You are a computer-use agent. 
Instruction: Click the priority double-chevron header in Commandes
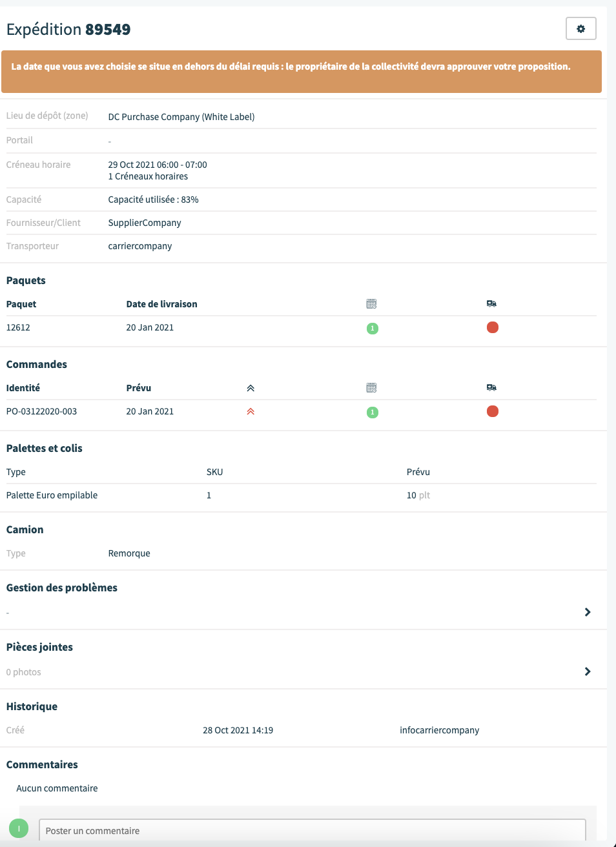tap(251, 388)
